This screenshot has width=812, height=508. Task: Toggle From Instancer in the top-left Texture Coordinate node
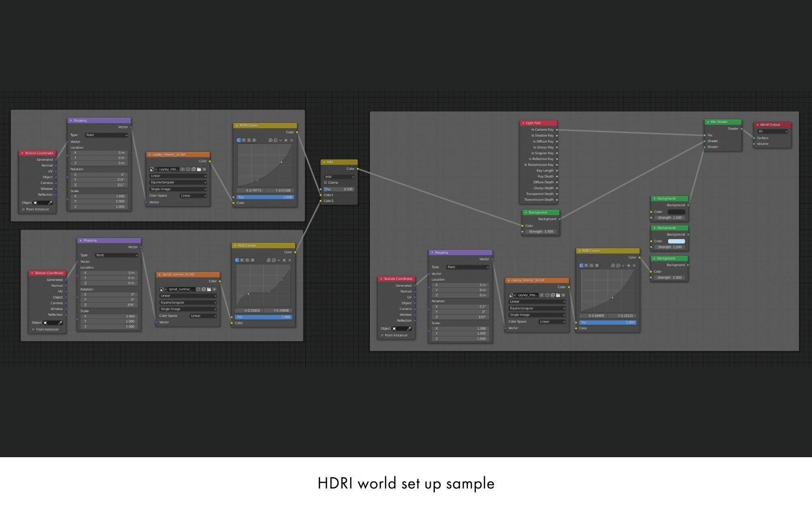[x=24, y=209]
